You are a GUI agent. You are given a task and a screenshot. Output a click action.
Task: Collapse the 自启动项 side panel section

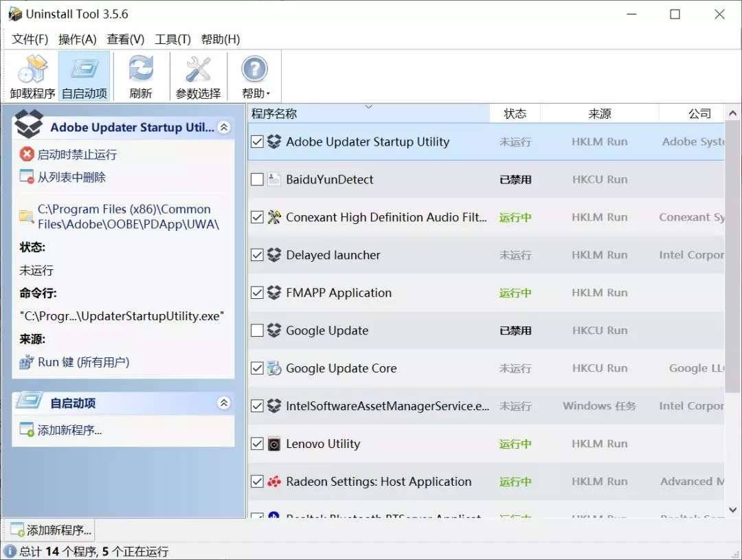click(224, 403)
